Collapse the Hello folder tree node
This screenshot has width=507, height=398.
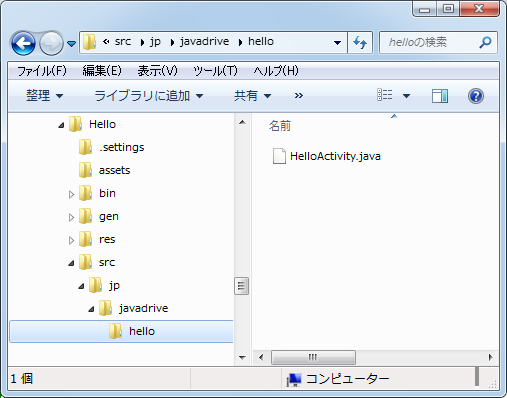click(61, 125)
